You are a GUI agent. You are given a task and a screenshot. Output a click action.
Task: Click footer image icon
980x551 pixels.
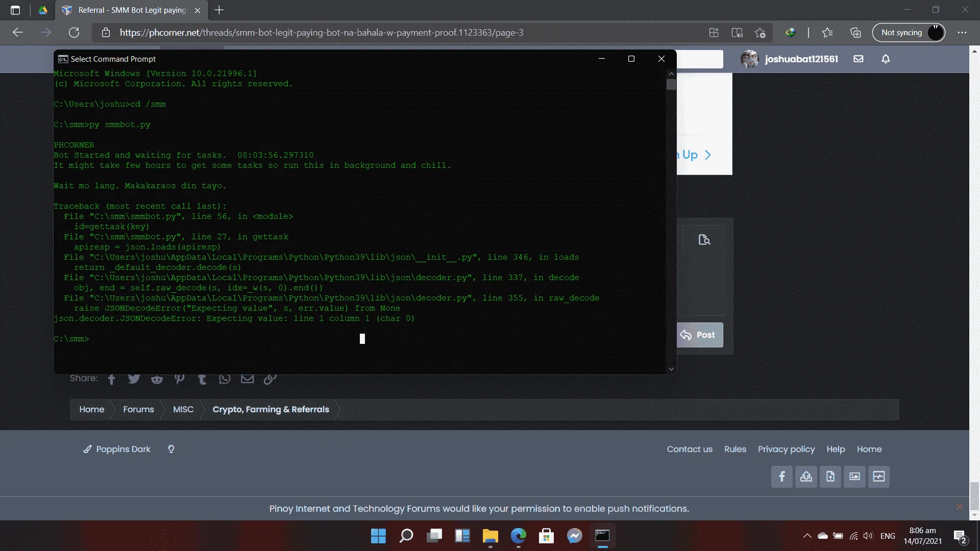click(x=855, y=477)
